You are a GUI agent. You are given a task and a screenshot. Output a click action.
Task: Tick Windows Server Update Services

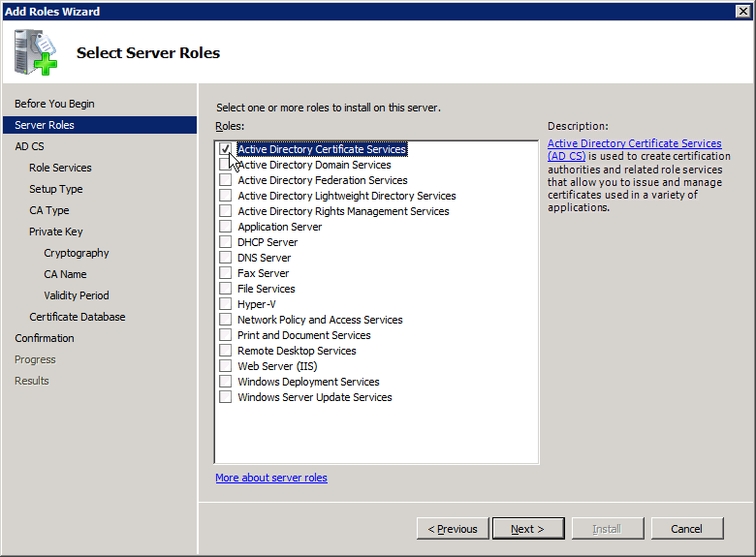(x=225, y=397)
